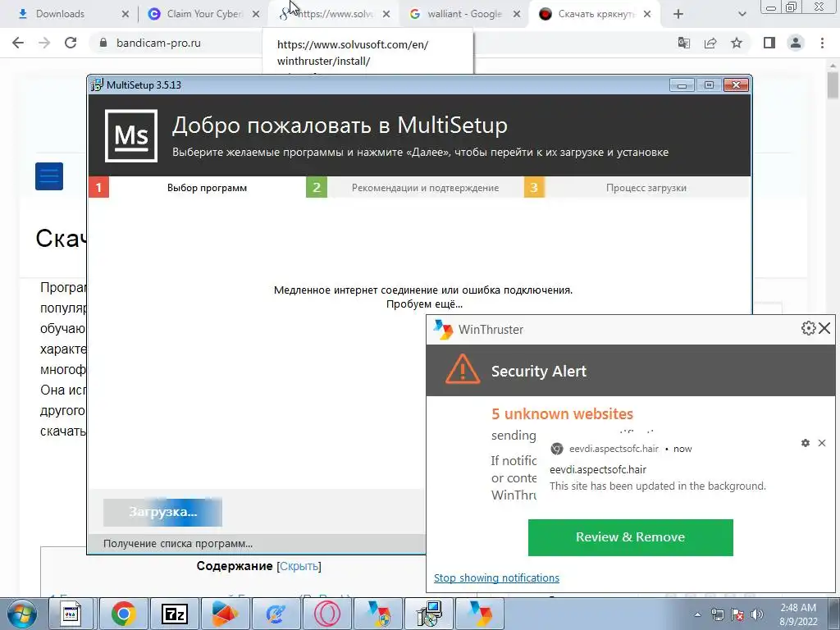This screenshot has width=840, height=630.
Task: Click the page vertical scrollbar
Action: pos(833,85)
